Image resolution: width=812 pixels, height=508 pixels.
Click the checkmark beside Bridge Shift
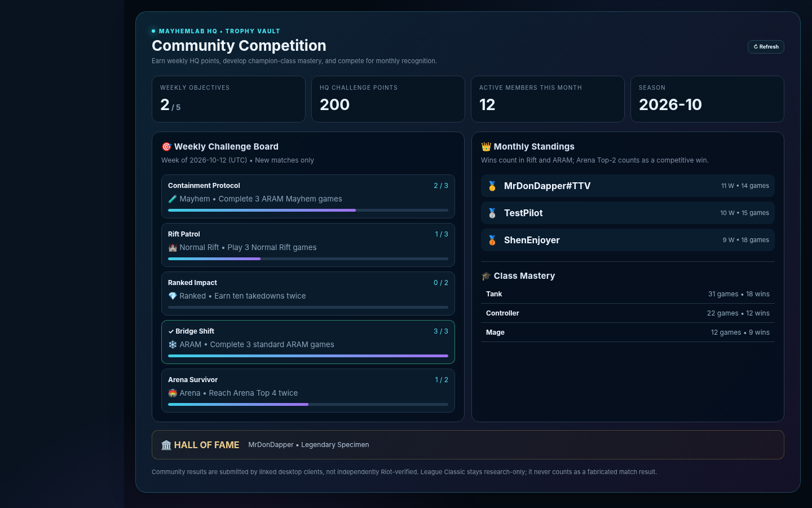point(171,332)
